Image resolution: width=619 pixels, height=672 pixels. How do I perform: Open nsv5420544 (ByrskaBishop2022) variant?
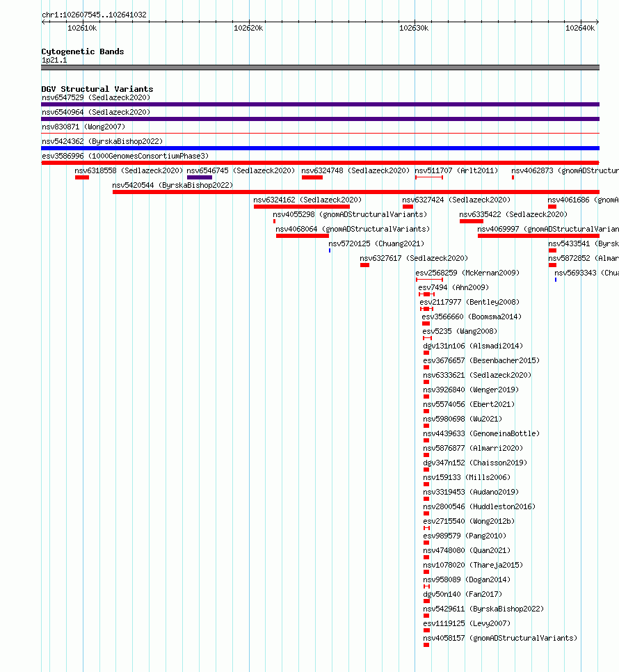click(172, 185)
